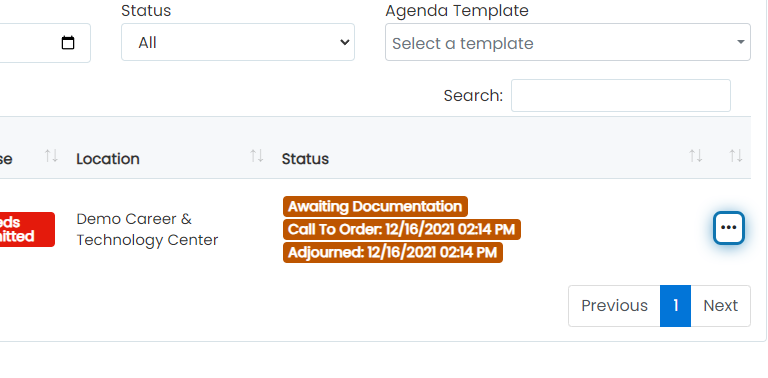Open the three-dots row actions menu
Viewport: 768px width, 378px height.
point(729,228)
